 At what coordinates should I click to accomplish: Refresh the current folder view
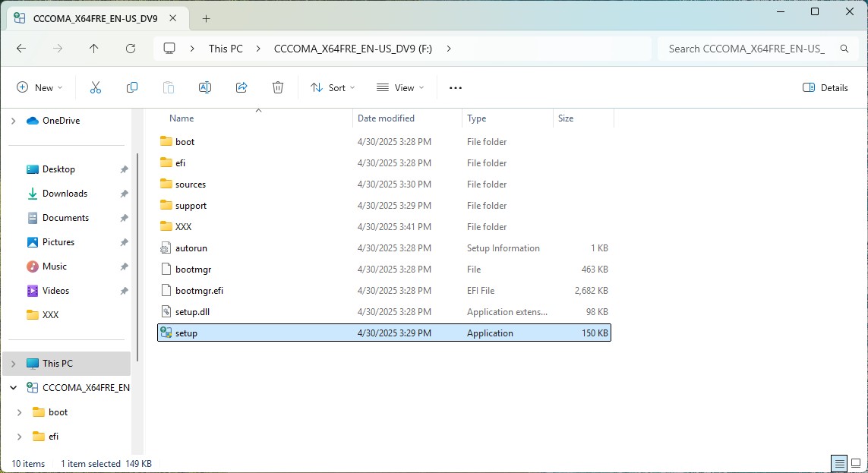coord(131,49)
